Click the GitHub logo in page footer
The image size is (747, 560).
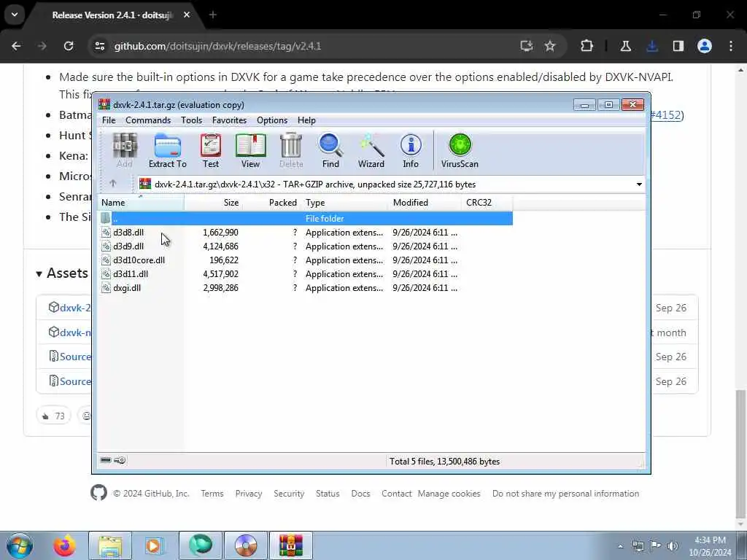click(x=98, y=492)
